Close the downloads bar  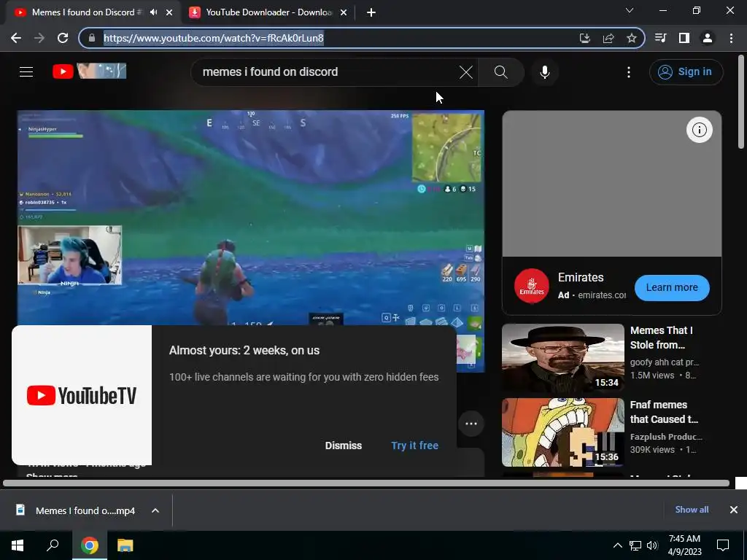[734, 510]
